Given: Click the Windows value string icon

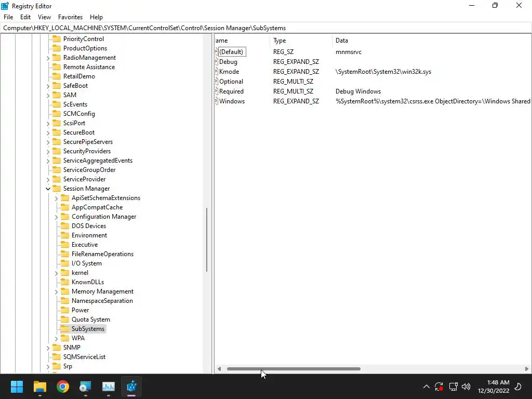Looking at the screenshot, I should (x=217, y=101).
